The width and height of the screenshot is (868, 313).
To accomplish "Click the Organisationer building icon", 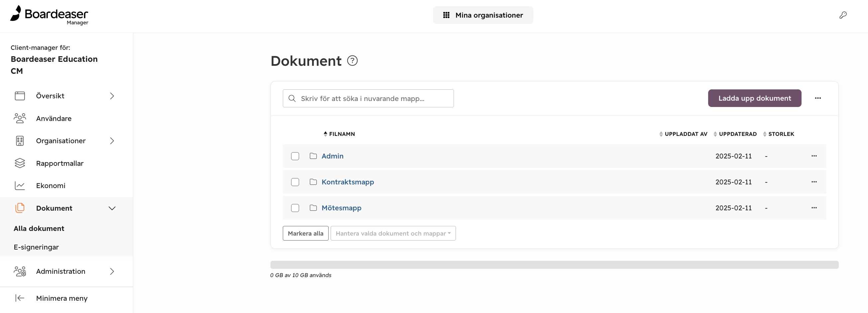I will (20, 141).
